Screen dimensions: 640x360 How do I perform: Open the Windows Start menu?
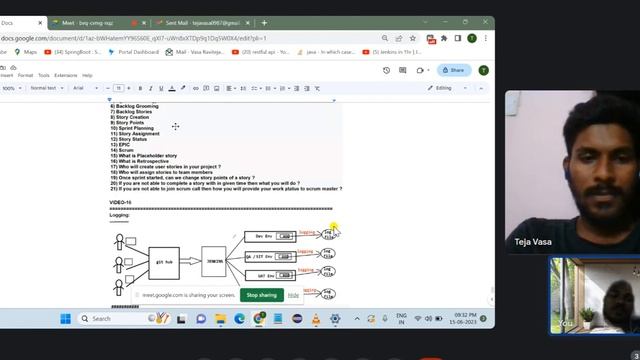point(65,318)
